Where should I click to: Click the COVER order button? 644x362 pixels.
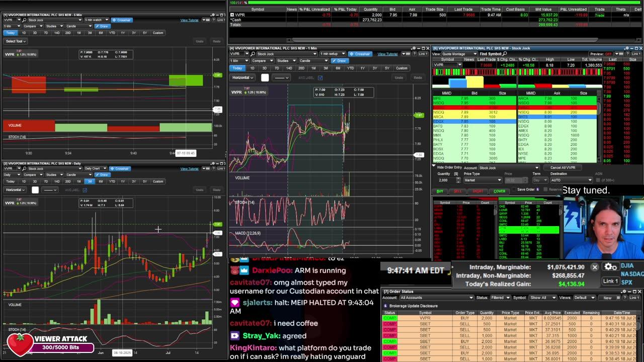[x=500, y=191]
